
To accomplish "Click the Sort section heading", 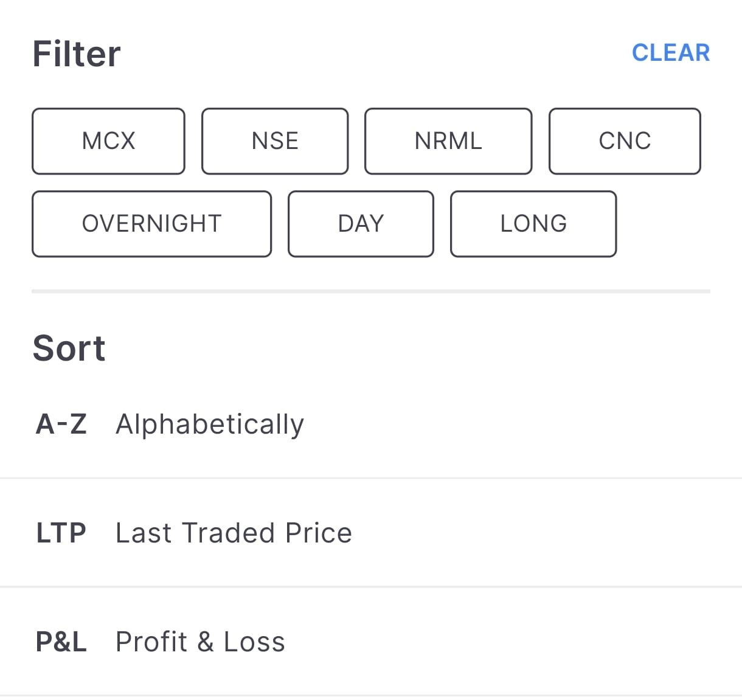I will 69,348.
